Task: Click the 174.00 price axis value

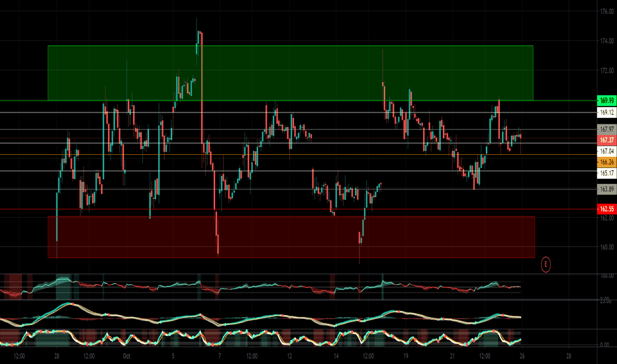Action: (x=607, y=41)
